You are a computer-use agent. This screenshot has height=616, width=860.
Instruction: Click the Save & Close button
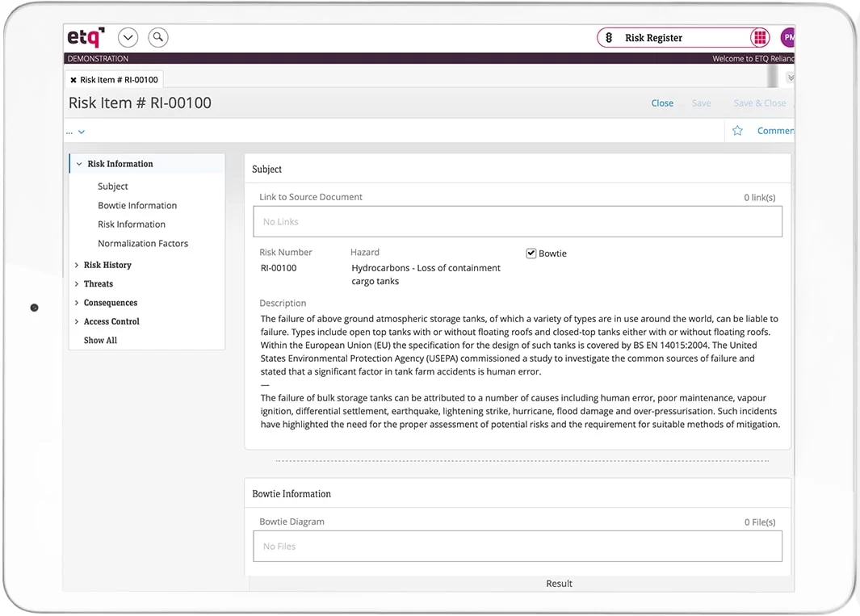pyautogui.click(x=759, y=103)
